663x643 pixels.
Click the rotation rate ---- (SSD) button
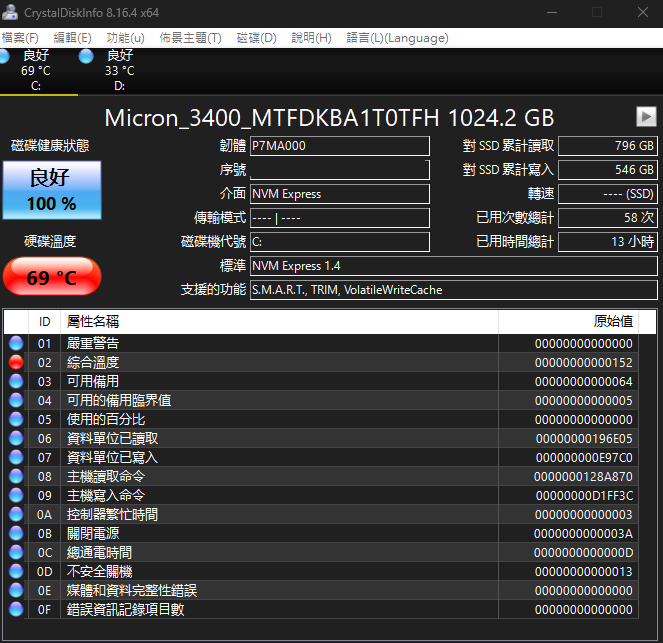pyautogui.click(x=608, y=194)
